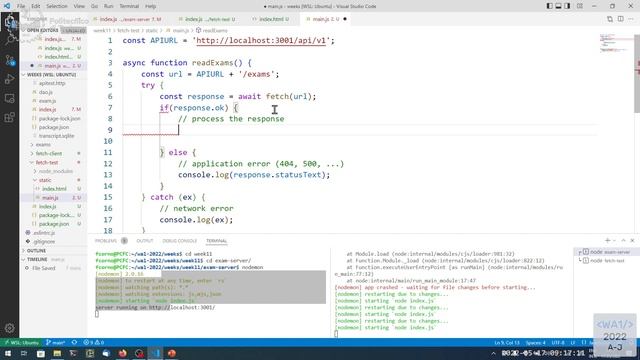Image resolution: width=640 pixels, height=360 pixels.
Task: Click the errors and warnings counter in status bar
Action: [x=93, y=342]
